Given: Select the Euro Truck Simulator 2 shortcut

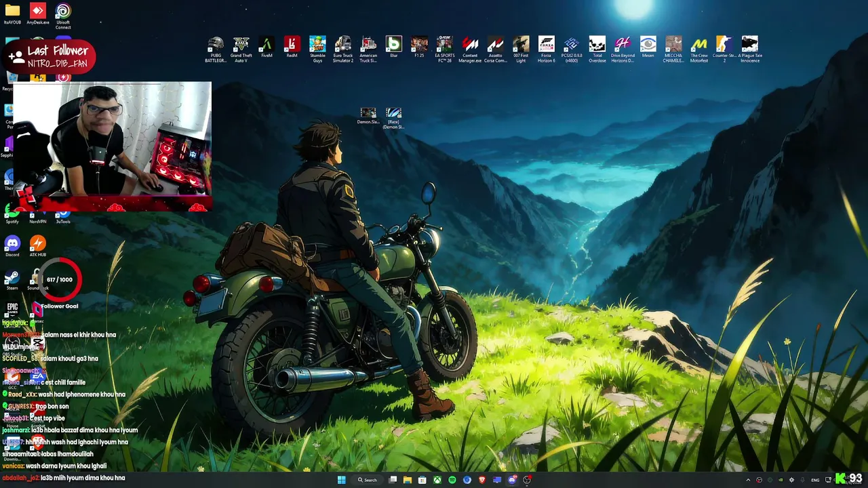Looking at the screenshot, I should click(x=342, y=49).
